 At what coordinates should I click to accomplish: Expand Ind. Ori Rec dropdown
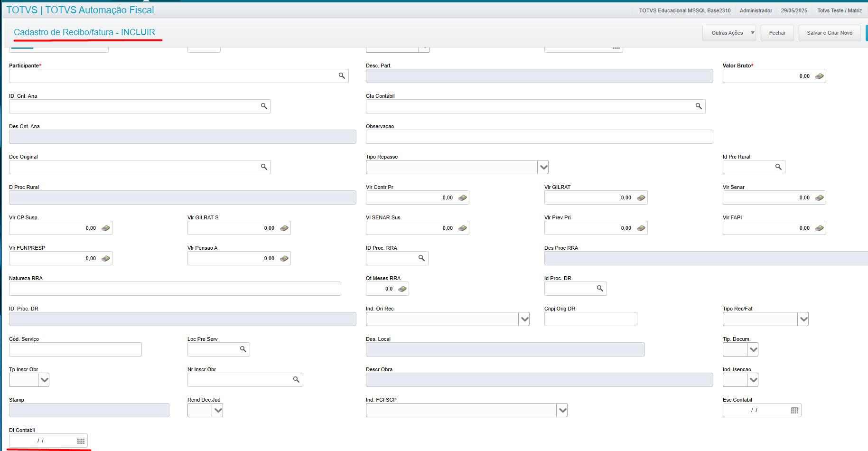coord(524,319)
